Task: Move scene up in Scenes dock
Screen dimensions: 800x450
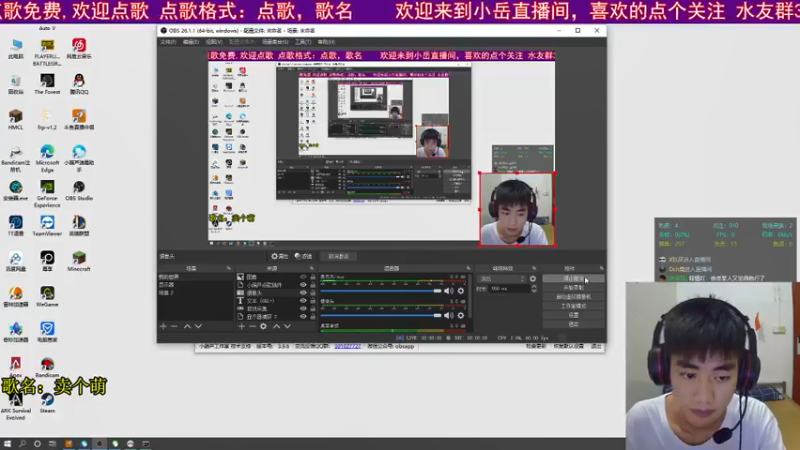Action: click(187, 326)
